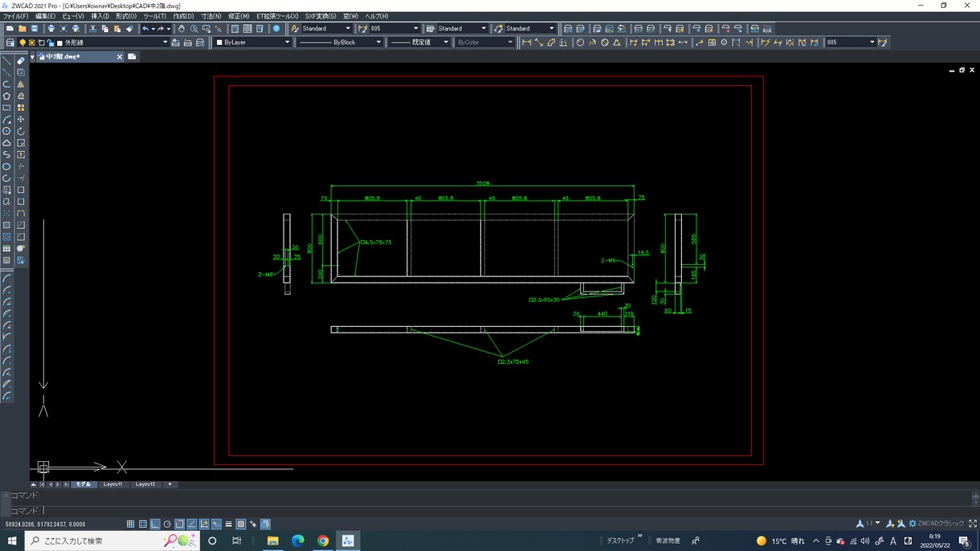This screenshot has width=980, height=551.
Task: Open the ByBlock linetype dropdown
Action: [x=339, y=43]
